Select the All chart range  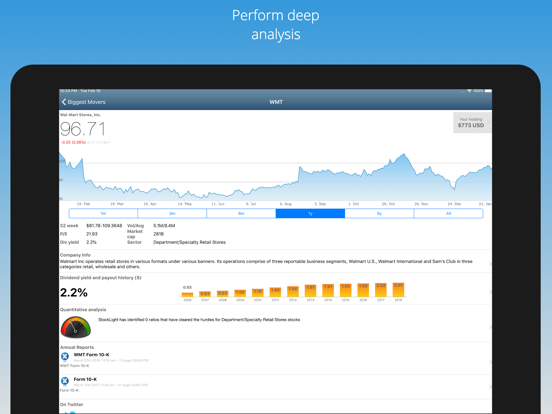(448, 213)
